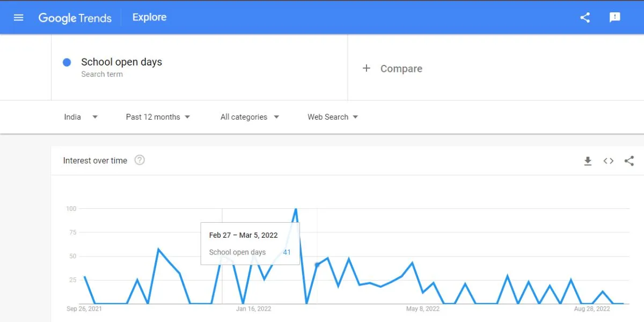
Task: Click the Jan 16, 2022 axis label
Action: click(253, 309)
